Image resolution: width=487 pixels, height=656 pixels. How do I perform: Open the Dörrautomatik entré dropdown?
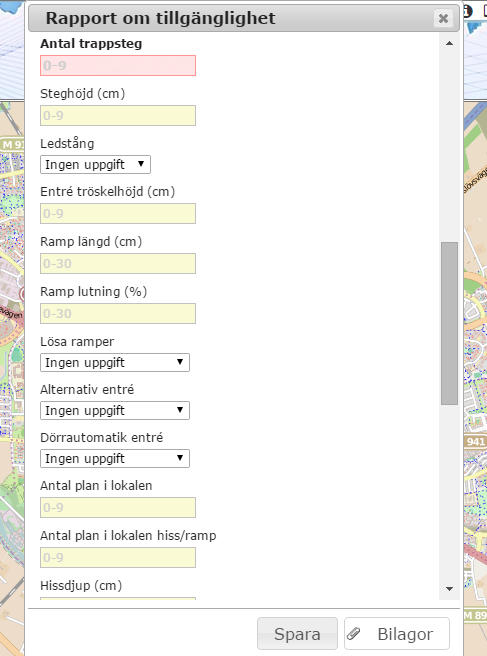pos(115,459)
